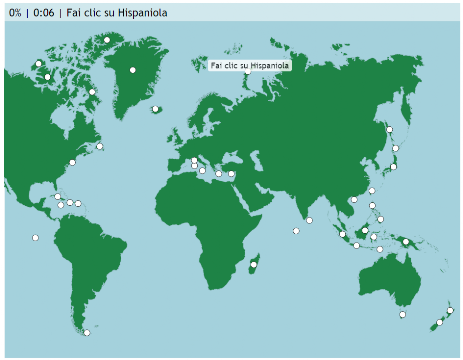
Task: Select the Tierra del Fuego marker
Action: [x=87, y=333]
